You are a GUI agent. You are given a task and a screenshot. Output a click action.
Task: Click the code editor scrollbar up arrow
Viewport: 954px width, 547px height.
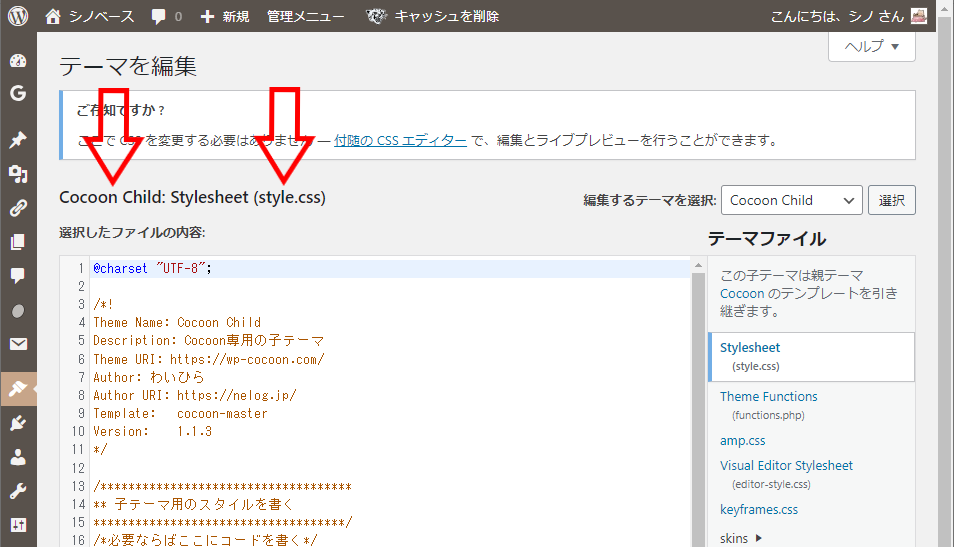click(x=698, y=265)
